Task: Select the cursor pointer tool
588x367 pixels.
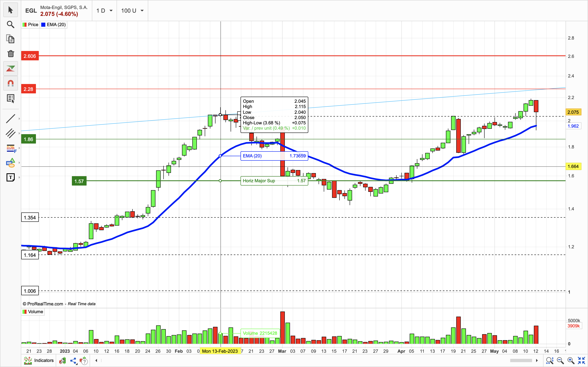Action: click(x=10, y=10)
